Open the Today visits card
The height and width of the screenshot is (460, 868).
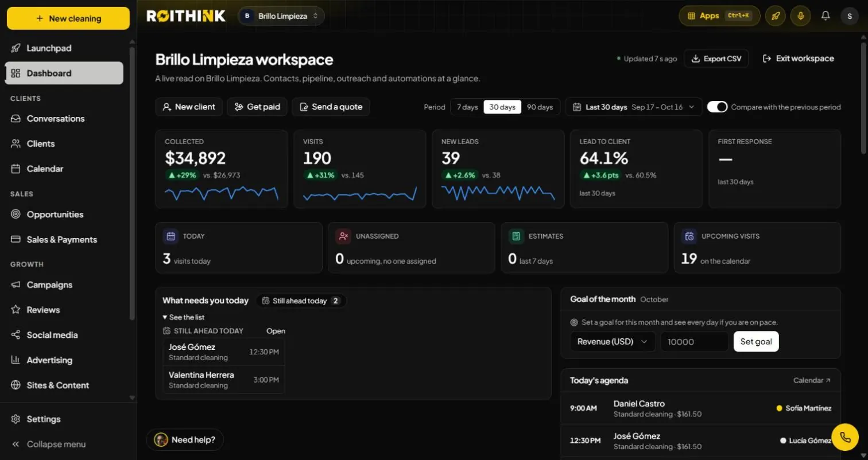[239, 248]
